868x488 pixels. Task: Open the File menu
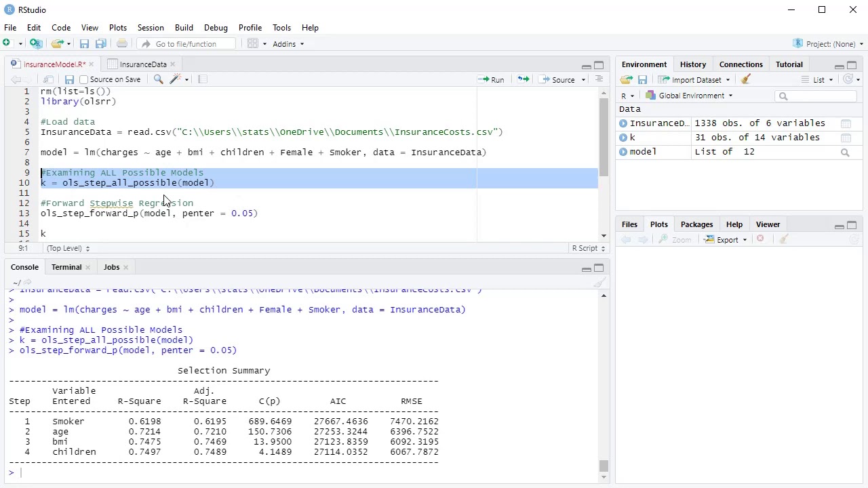coord(10,28)
